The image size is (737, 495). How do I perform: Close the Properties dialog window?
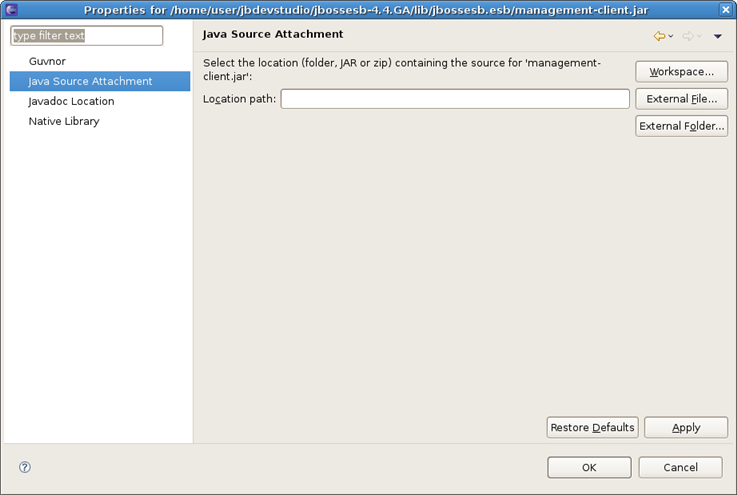click(x=724, y=10)
